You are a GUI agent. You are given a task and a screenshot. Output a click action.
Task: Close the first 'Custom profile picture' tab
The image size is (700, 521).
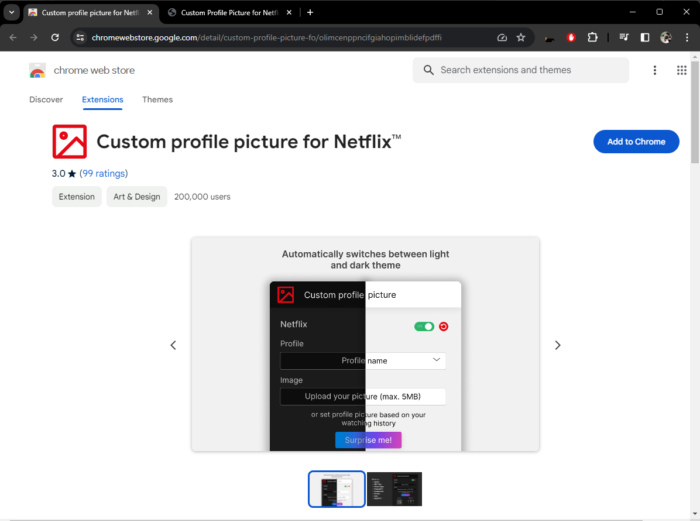(x=150, y=13)
